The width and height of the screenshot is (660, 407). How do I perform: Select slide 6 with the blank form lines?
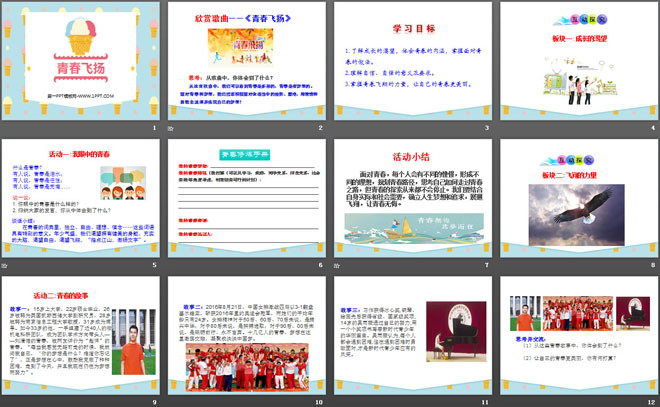point(247,198)
